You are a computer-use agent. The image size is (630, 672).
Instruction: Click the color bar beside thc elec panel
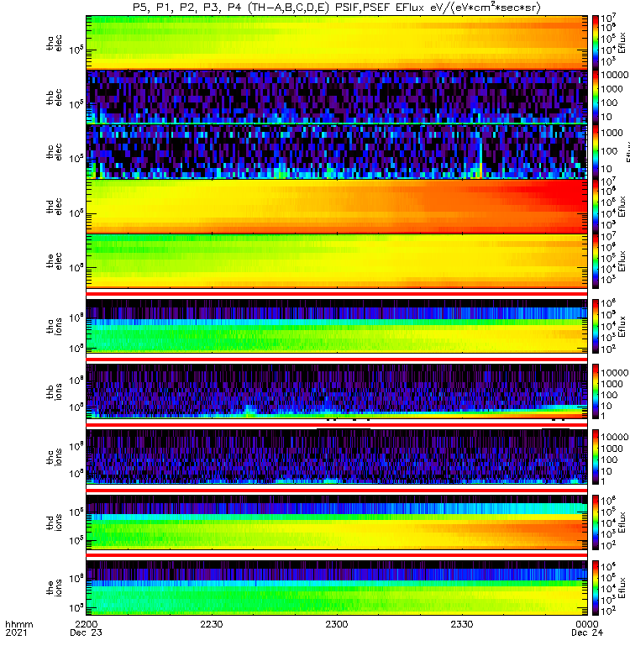[x=596, y=151]
